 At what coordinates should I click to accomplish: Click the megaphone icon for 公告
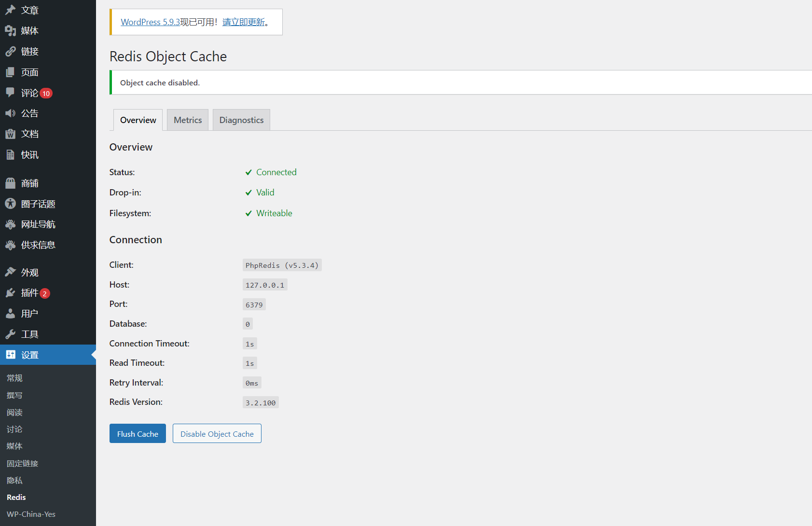[10, 113]
